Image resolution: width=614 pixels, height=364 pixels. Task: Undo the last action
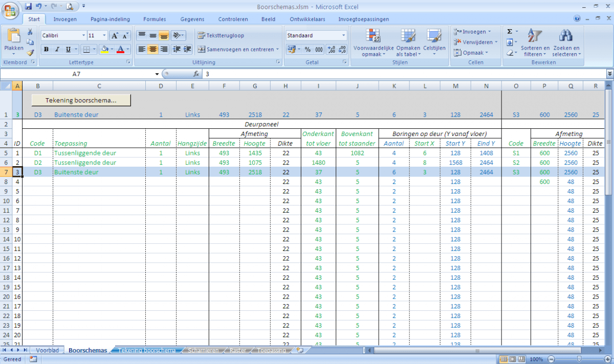coord(38,7)
